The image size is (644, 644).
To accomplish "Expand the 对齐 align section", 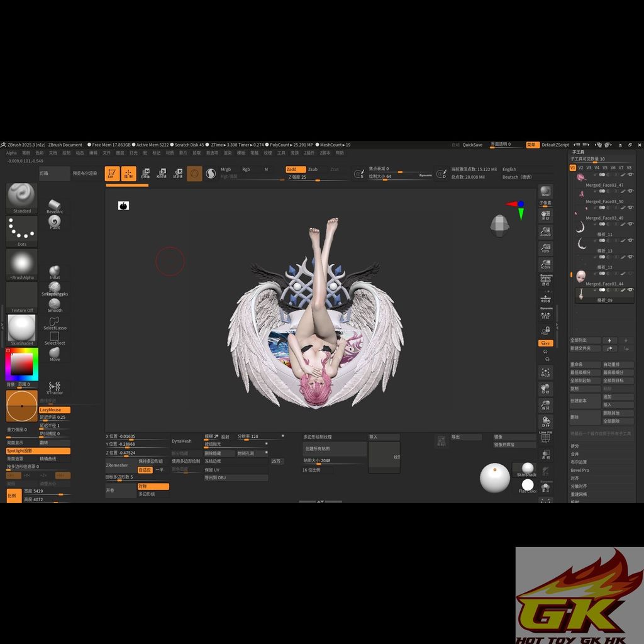I will (575, 478).
